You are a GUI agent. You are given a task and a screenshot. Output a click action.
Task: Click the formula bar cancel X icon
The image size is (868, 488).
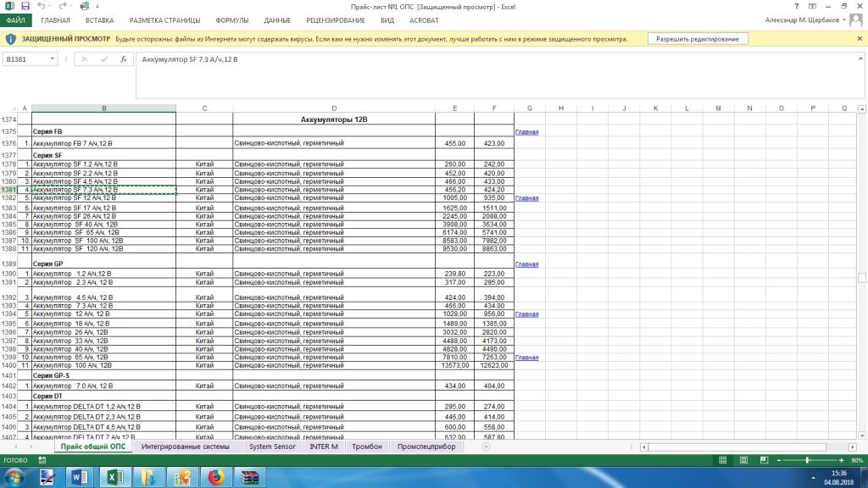84,58
